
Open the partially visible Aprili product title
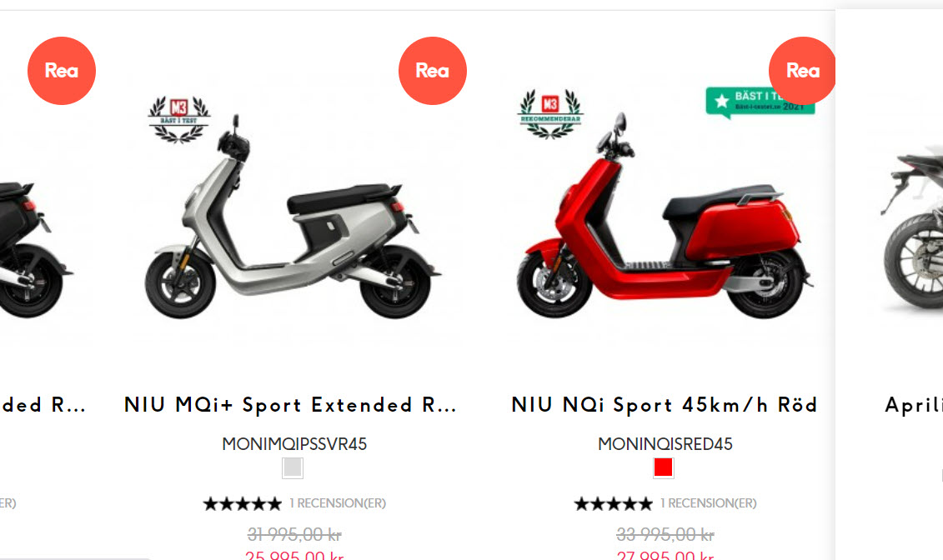click(914, 405)
